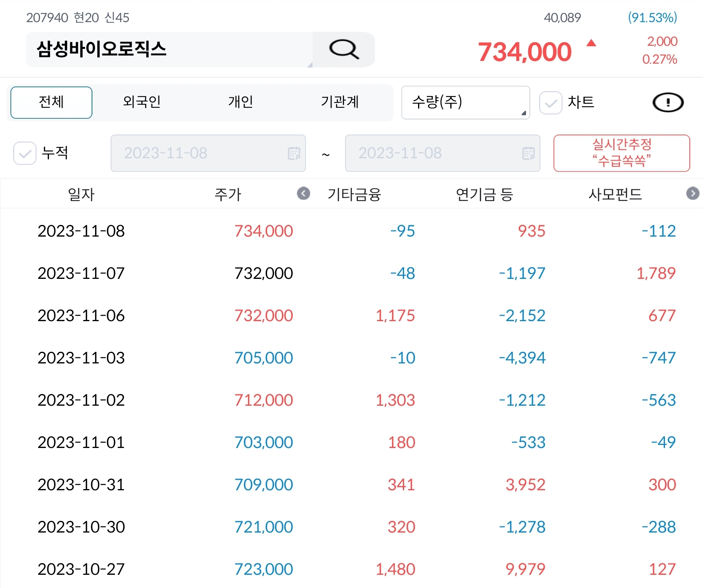Click 기타금융 value 1,480
This screenshot has height=588, width=703.
coord(395,569)
